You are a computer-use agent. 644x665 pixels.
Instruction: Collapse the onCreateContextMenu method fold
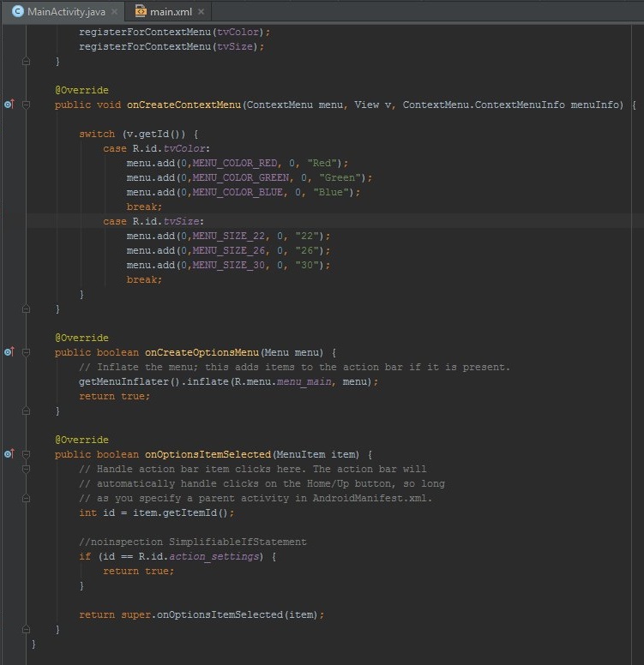26,105
